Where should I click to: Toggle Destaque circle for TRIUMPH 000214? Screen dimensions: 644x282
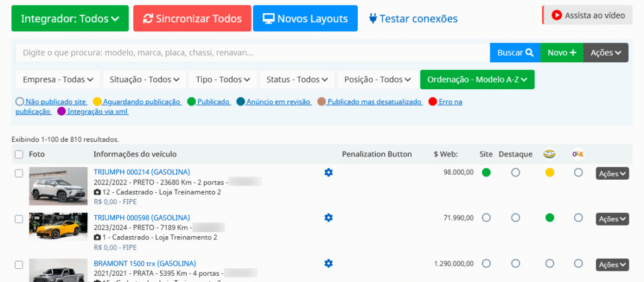(x=516, y=173)
